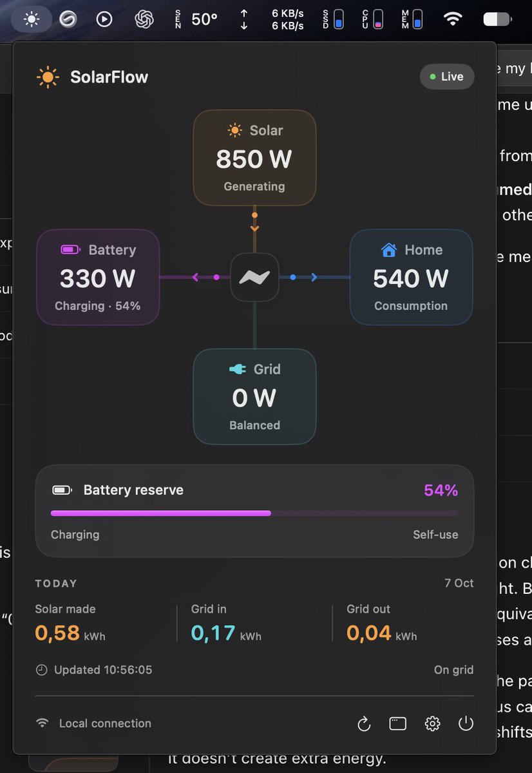This screenshot has height=773, width=532.
Task: Click the menu bar battery indicator
Action: pos(497,19)
